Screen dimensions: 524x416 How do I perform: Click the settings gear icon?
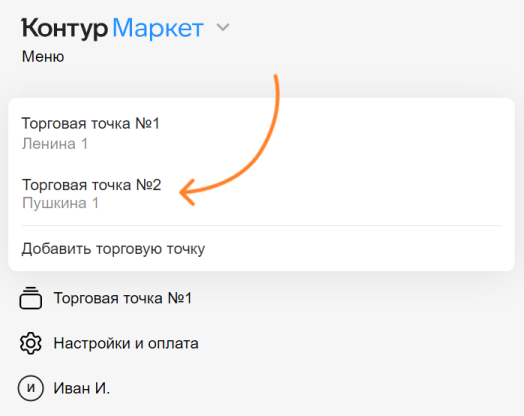(x=30, y=343)
